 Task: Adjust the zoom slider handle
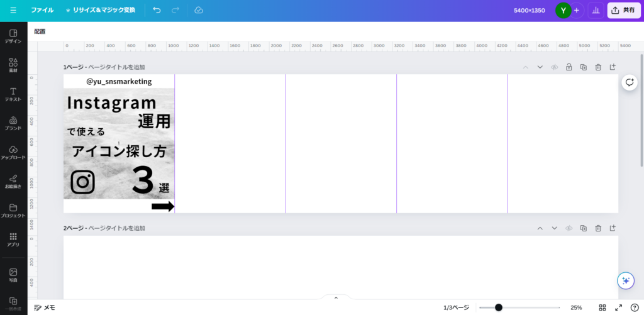pos(499,307)
